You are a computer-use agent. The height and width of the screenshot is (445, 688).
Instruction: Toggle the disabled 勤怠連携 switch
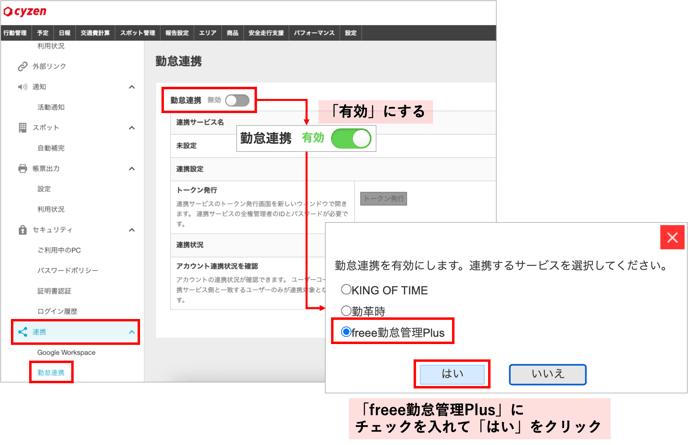coord(237,100)
